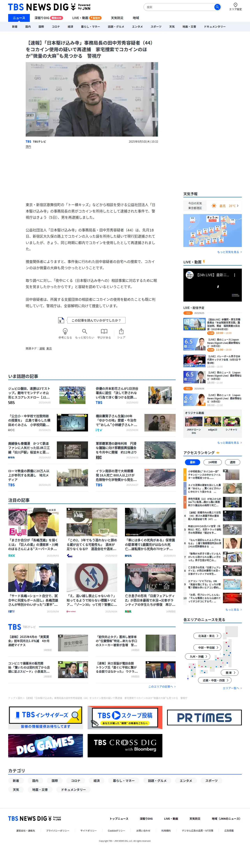Open the main article photo
The image size is (250, 868).
(x=92, y=99)
